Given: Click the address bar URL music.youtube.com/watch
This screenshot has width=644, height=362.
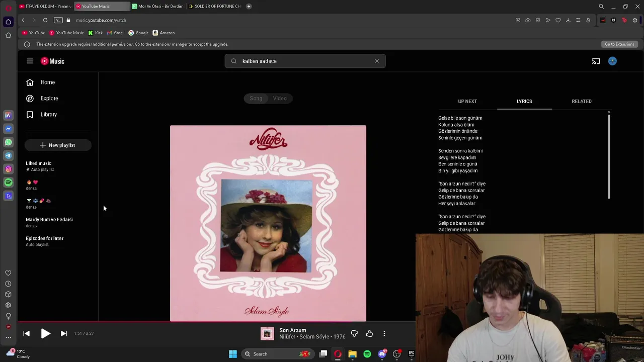Looking at the screenshot, I should [101, 20].
